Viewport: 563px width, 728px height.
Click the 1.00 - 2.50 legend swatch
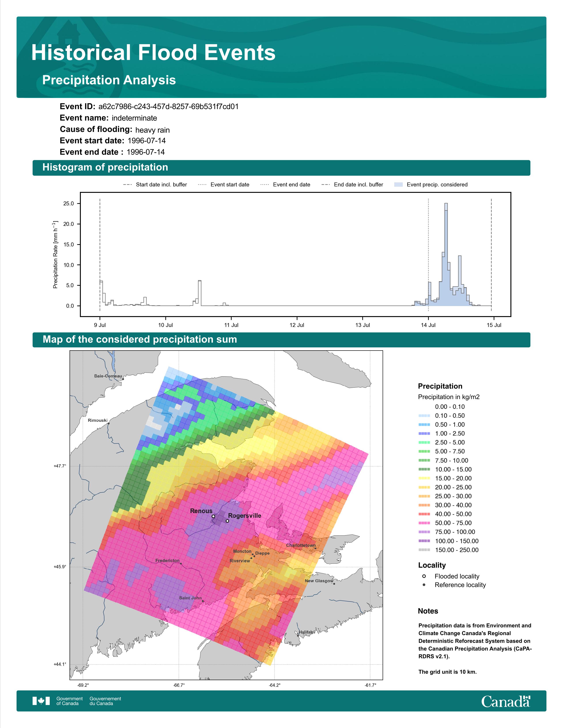click(424, 434)
